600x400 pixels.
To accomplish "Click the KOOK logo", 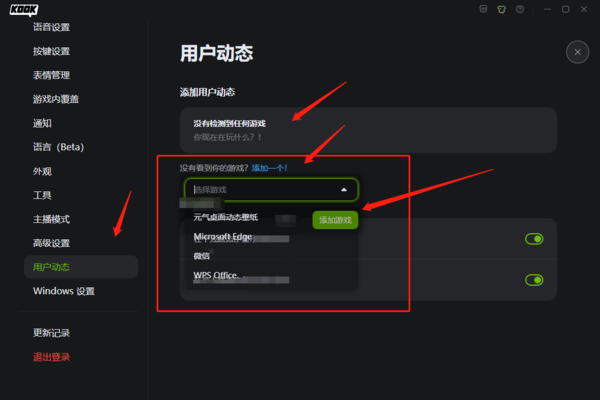I will (x=24, y=10).
